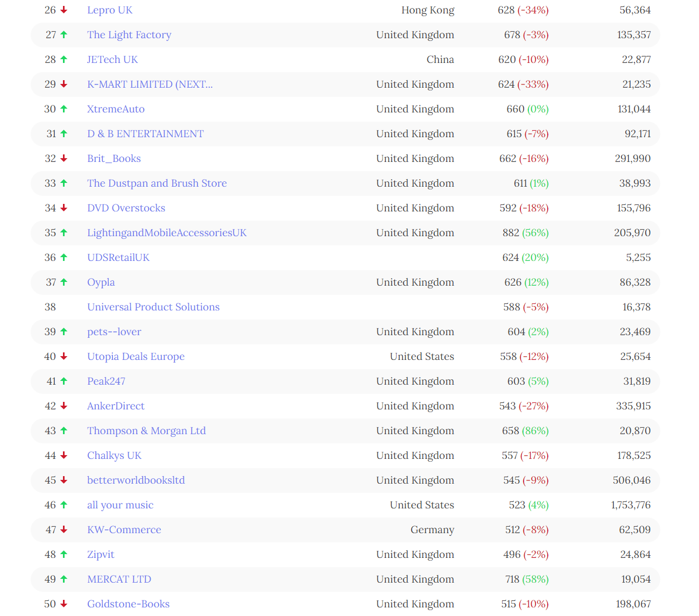This screenshot has width=699, height=616.
Task: Click the green up arrow next to The Light Factory
Action: coord(63,34)
